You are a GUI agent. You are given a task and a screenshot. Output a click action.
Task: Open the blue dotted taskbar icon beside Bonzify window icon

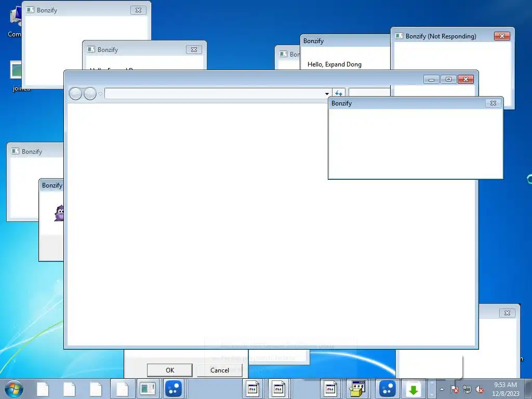click(x=174, y=389)
